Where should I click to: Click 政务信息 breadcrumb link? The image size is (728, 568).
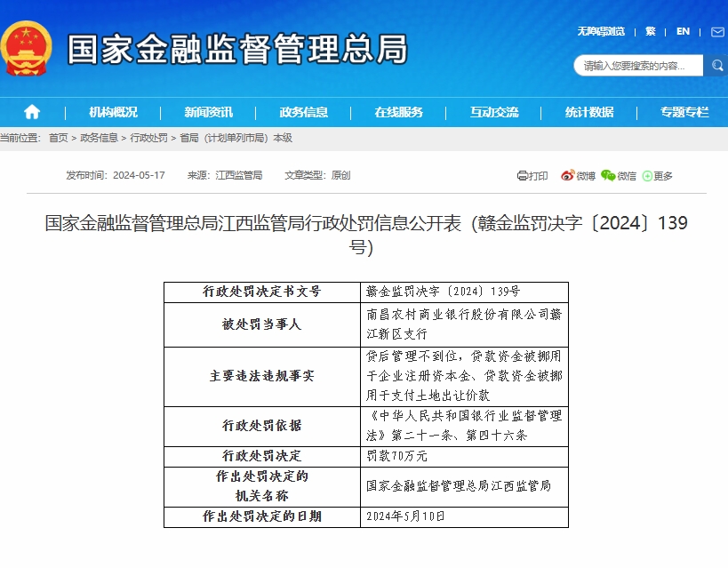pyautogui.click(x=99, y=138)
